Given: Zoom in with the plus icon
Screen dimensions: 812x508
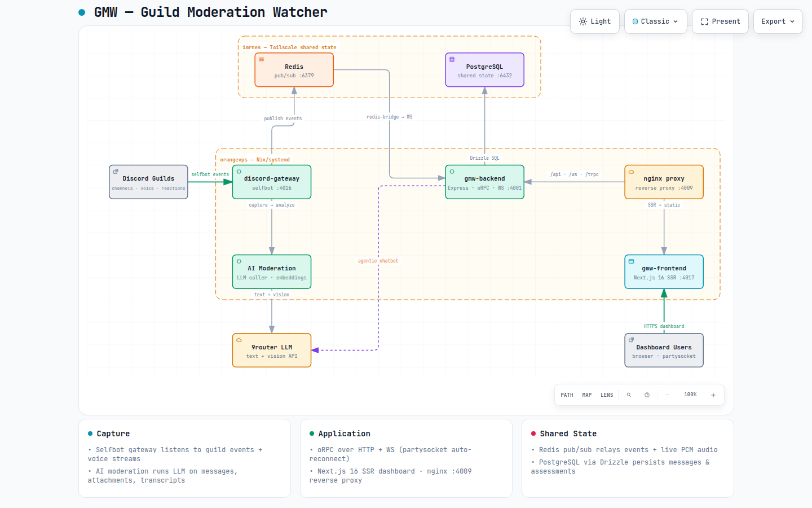Looking at the screenshot, I should click(x=713, y=395).
